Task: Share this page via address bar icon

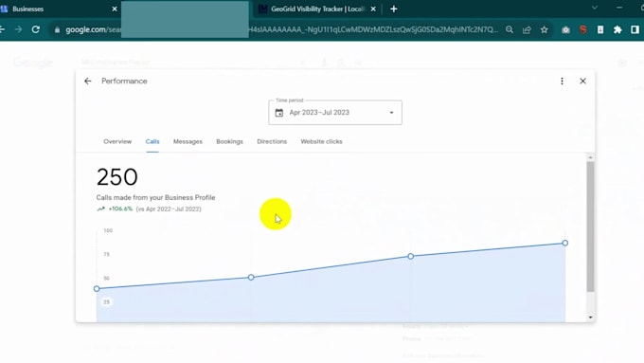Action: (527, 29)
